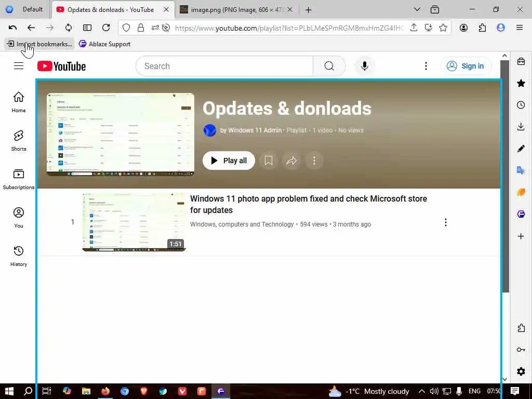The height and width of the screenshot is (399, 532).
Task: Open history clock in right sidebar
Action: (521, 105)
